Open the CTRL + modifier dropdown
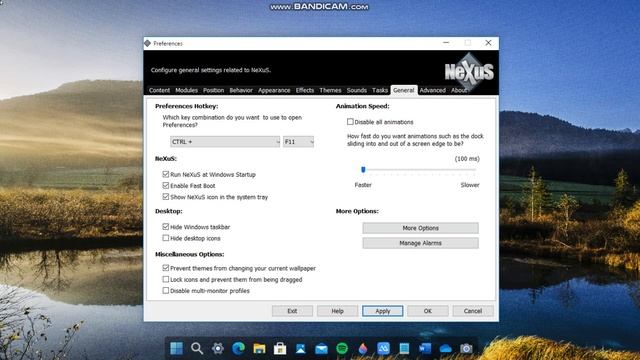640x360 pixels. point(225,142)
